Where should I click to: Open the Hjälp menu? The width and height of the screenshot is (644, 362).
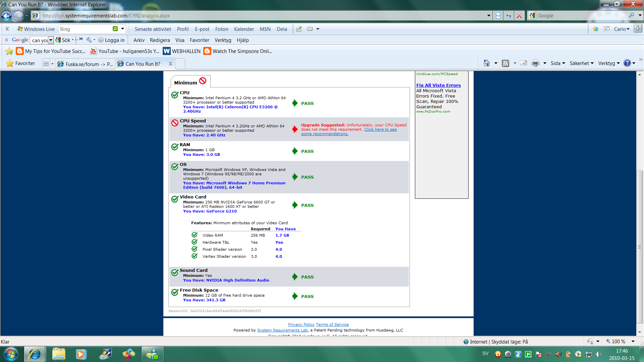pyautogui.click(x=243, y=40)
